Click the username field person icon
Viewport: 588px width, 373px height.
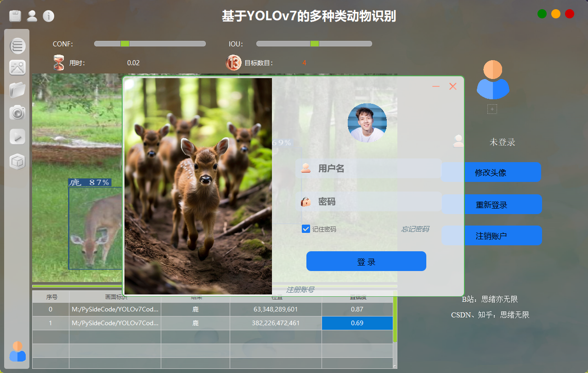point(306,168)
